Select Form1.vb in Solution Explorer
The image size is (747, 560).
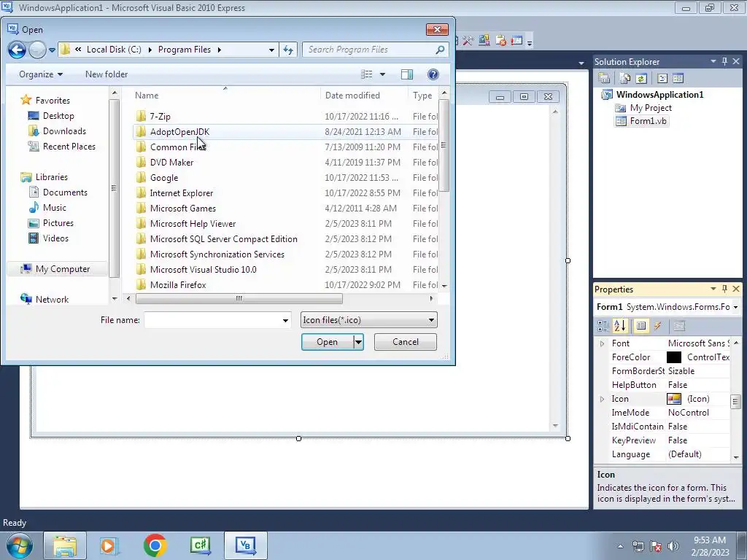(642, 121)
